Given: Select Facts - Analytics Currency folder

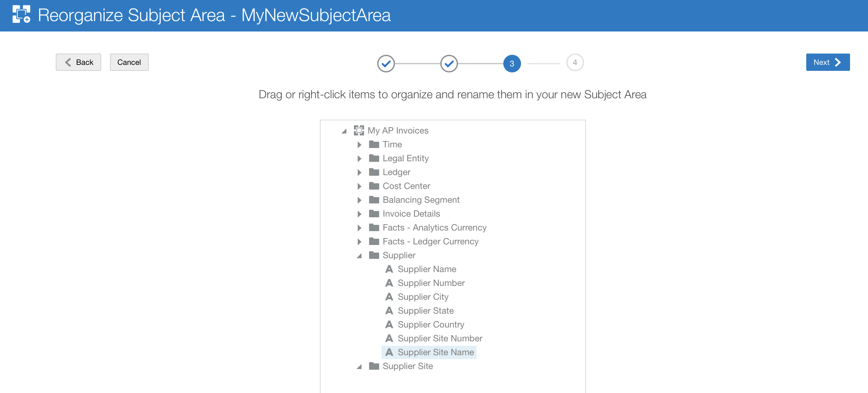Looking at the screenshot, I should (434, 228).
